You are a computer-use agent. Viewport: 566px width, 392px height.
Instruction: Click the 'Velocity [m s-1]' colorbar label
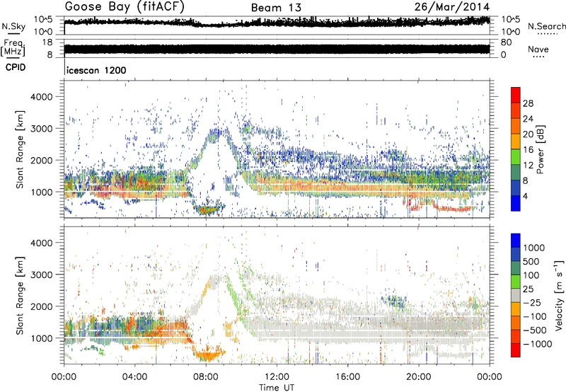(x=559, y=295)
